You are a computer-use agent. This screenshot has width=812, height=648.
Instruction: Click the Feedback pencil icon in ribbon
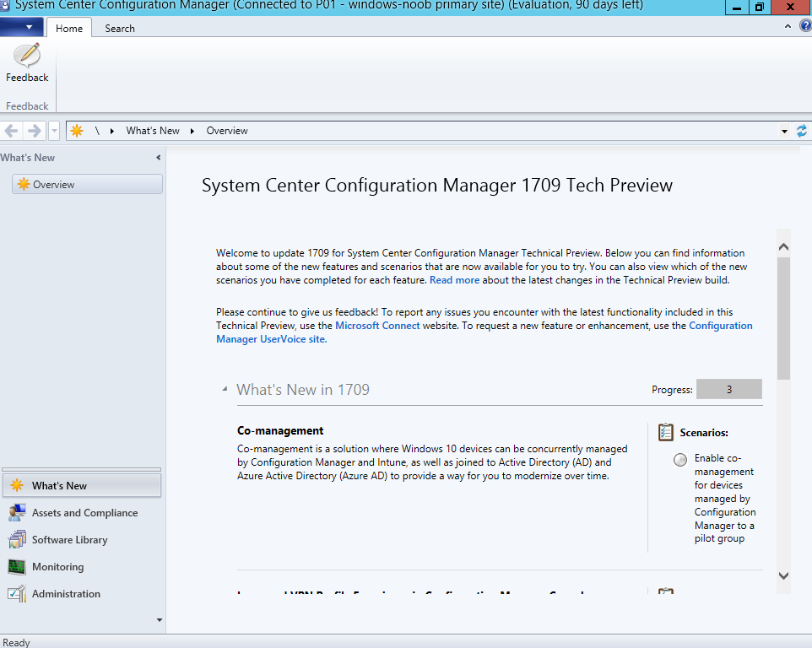click(27, 56)
